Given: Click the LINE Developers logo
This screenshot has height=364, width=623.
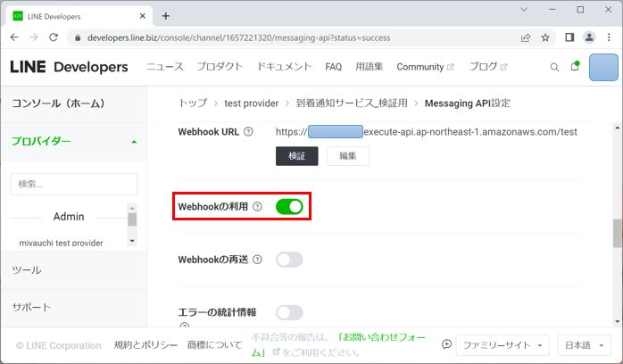Looking at the screenshot, I should coord(69,67).
